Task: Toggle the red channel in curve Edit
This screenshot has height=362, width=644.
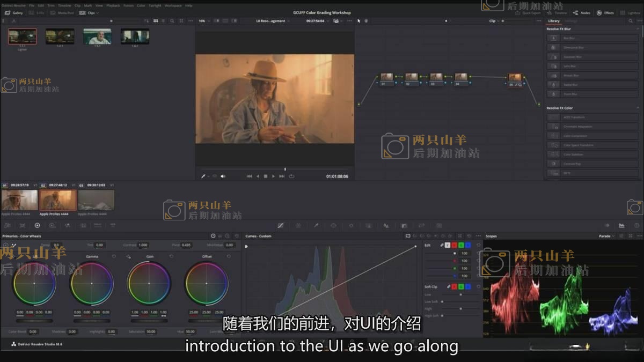Action: click(x=454, y=245)
